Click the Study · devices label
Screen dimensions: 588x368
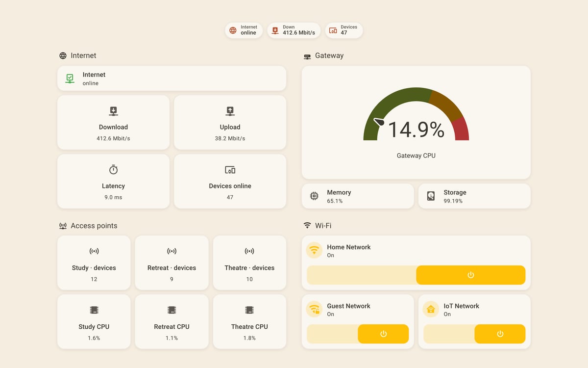(x=94, y=268)
